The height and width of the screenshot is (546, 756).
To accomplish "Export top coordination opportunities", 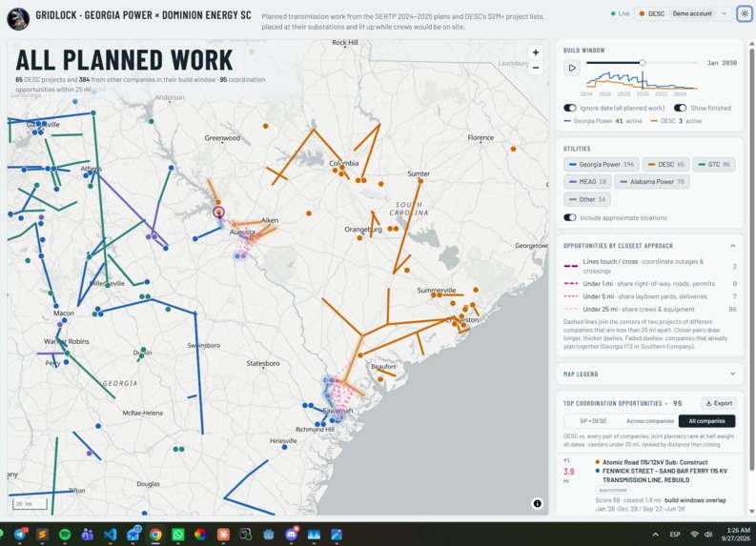I will coord(719,403).
